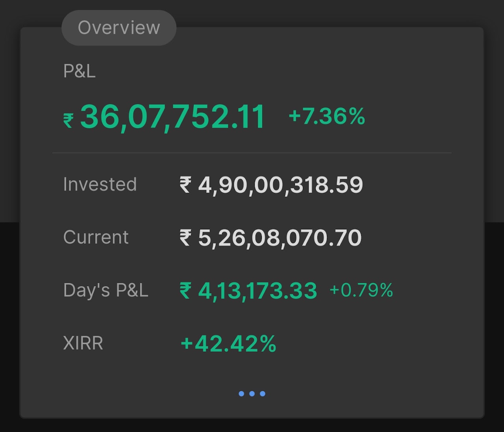Click the P&L heading label

79,71
